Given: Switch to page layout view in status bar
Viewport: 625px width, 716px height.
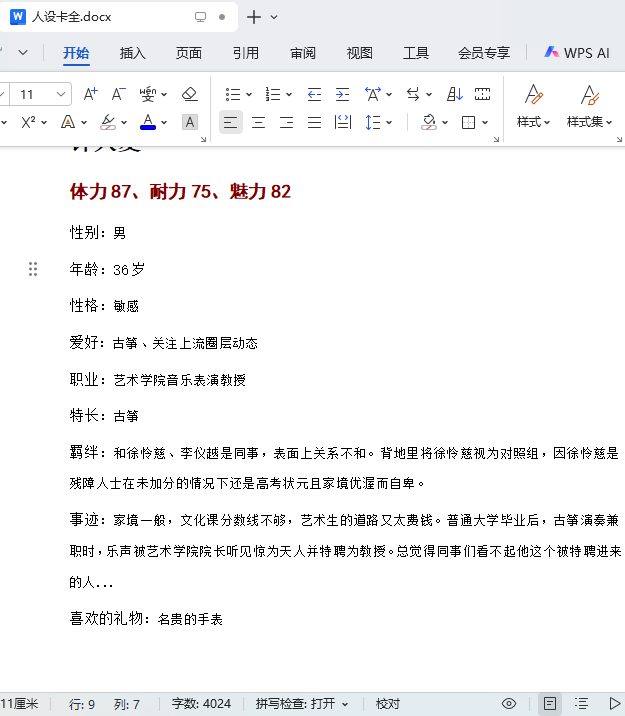Looking at the screenshot, I should tap(550, 704).
